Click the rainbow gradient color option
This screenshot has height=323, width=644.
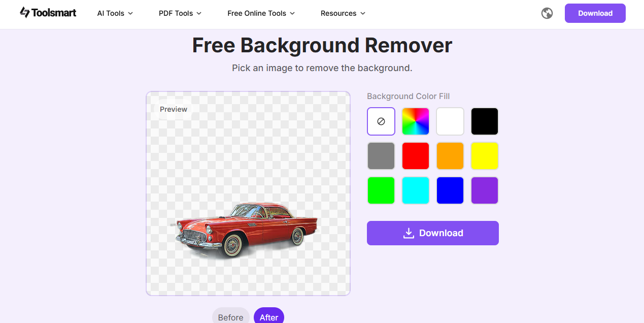coord(415,121)
